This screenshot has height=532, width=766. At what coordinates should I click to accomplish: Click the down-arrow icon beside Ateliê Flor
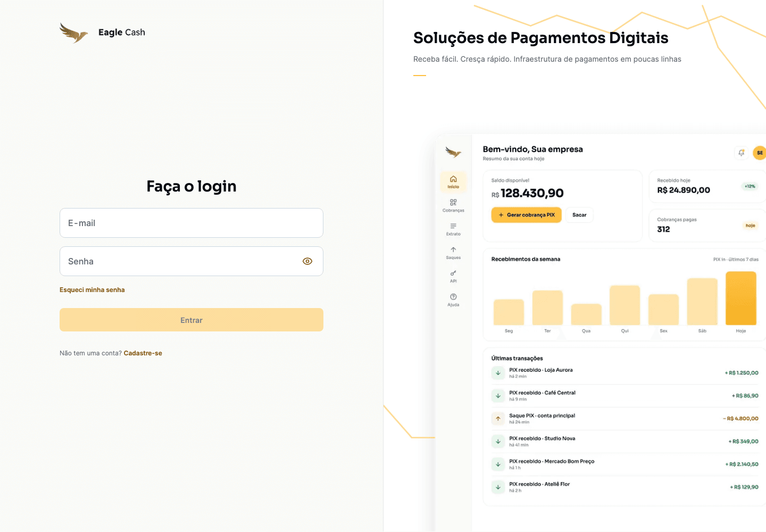pos(498,487)
